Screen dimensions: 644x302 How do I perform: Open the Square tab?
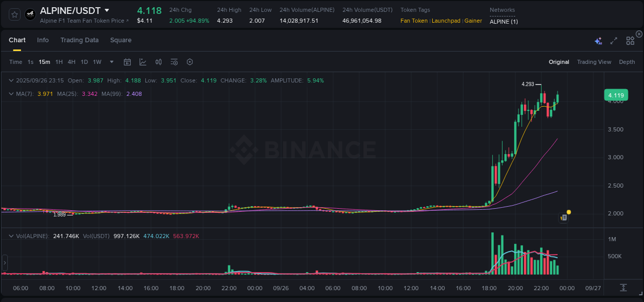click(x=121, y=40)
